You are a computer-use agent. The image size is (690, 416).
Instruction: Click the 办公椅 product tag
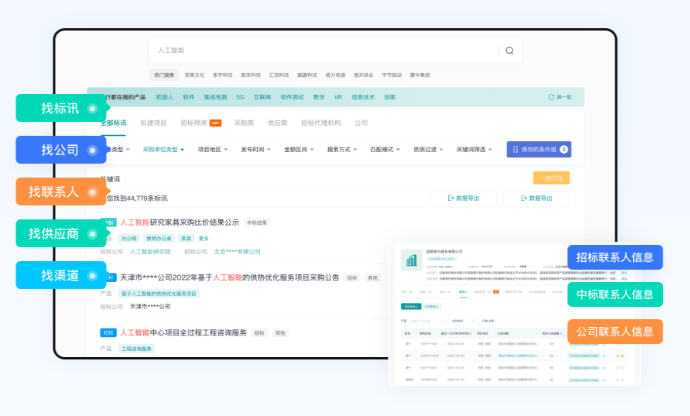click(x=129, y=238)
